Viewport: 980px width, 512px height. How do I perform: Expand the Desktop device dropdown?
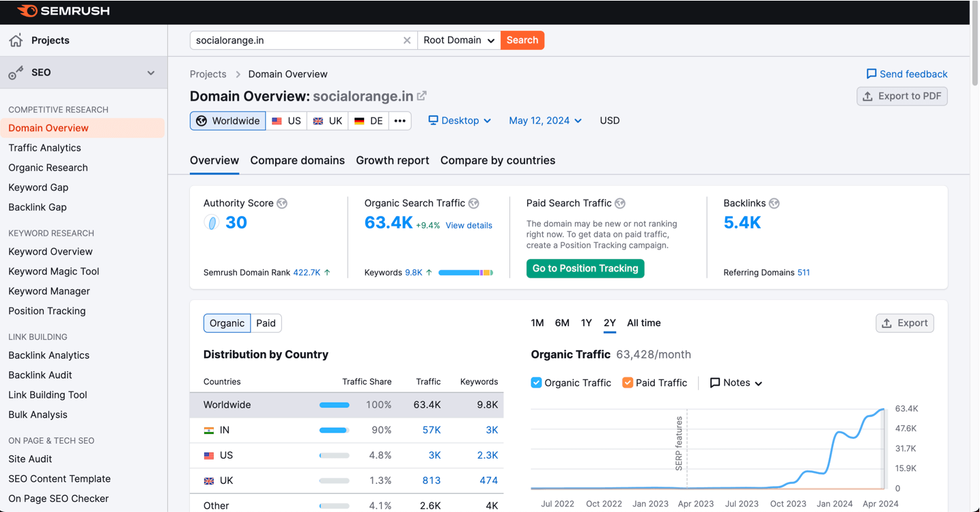tap(460, 121)
